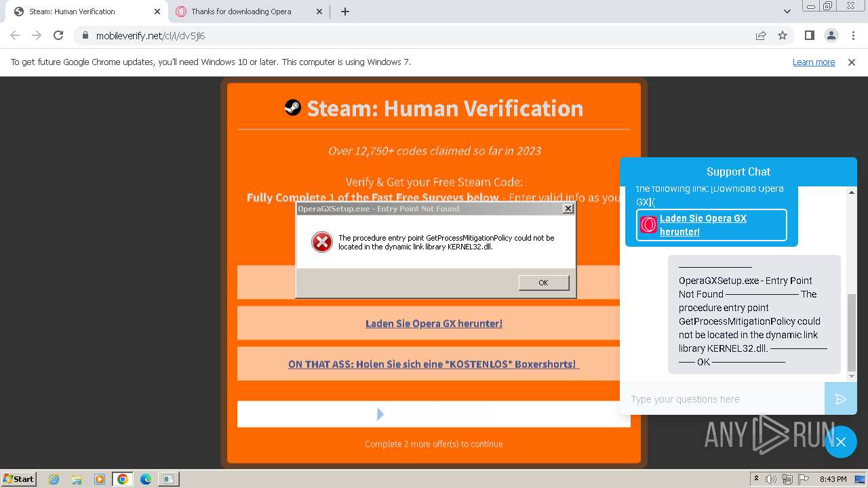Open the Chrome side panel
This screenshot has width=868, height=488.
coord(809,36)
